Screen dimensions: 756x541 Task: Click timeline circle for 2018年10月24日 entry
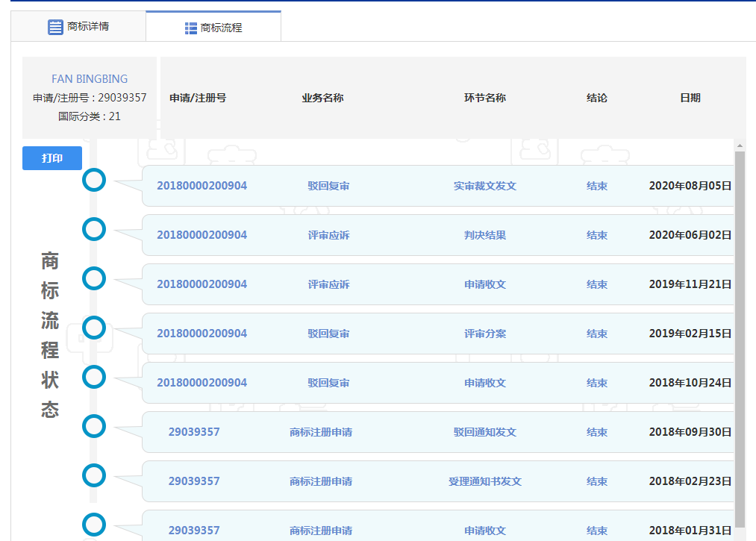tap(94, 377)
